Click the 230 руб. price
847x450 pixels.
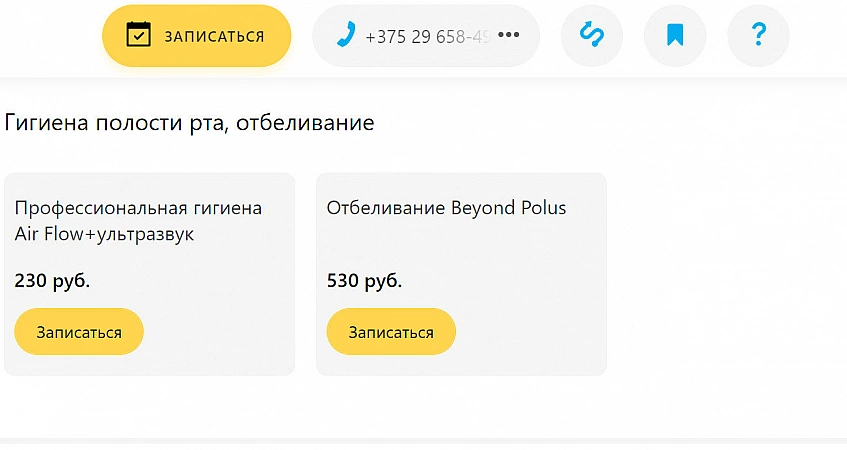52,281
